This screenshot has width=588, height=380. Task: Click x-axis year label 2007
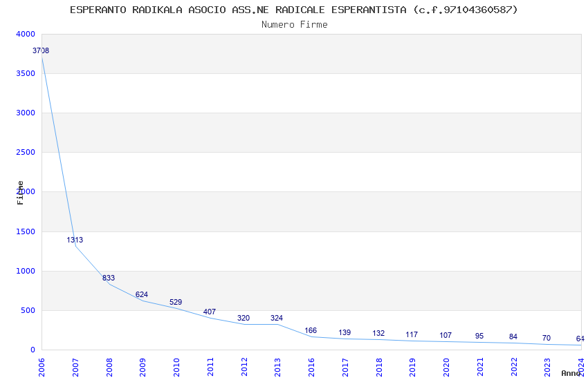coord(75,368)
